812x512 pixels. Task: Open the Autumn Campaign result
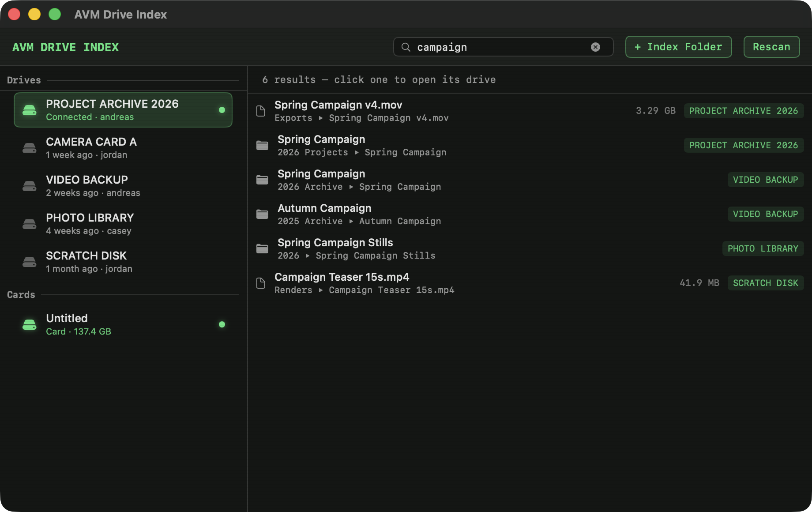pyautogui.click(x=530, y=214)
